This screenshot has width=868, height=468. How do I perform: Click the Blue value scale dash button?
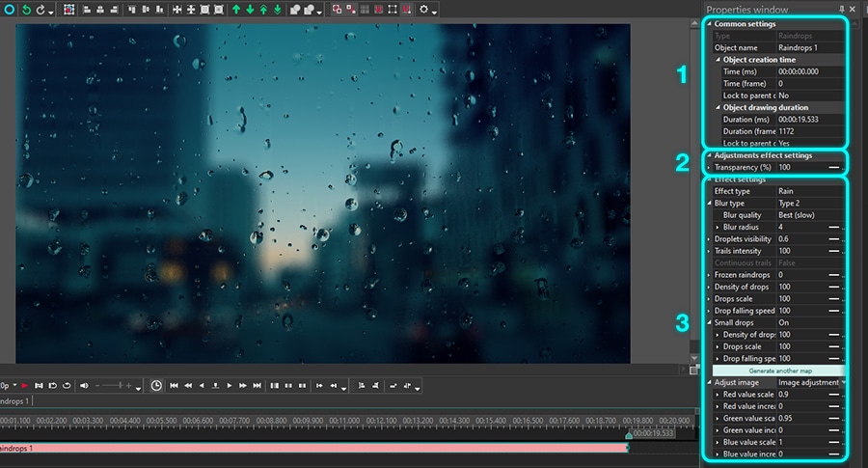tap(833, 442)
